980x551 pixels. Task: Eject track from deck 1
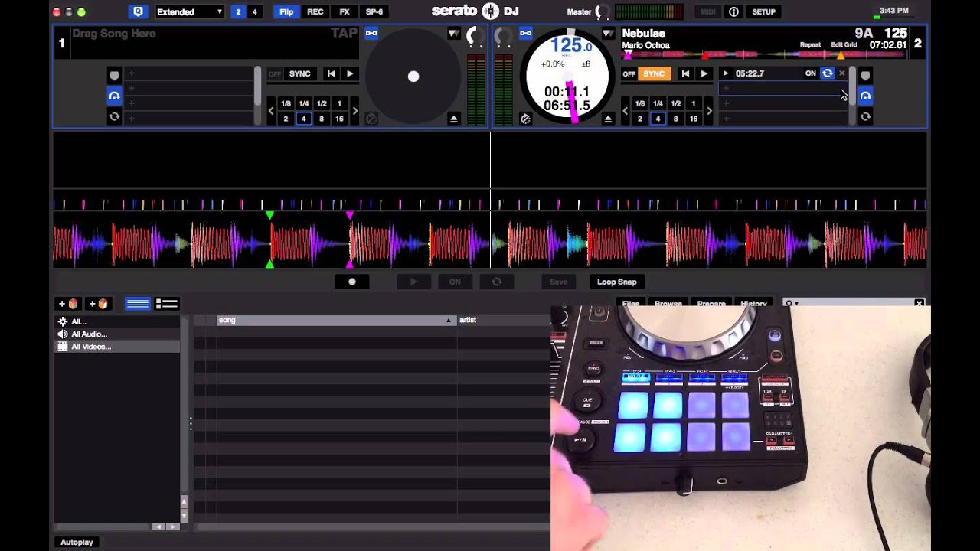(x=454, y=119)
